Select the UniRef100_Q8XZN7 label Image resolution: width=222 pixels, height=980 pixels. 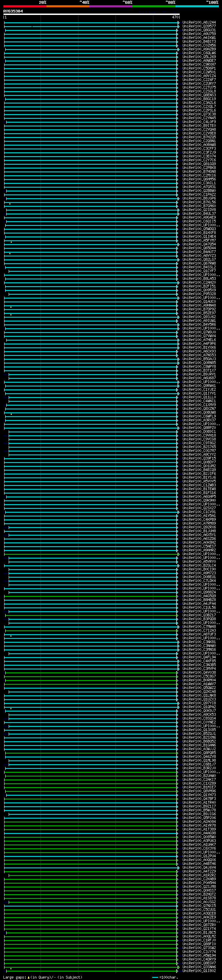(199, 408)
